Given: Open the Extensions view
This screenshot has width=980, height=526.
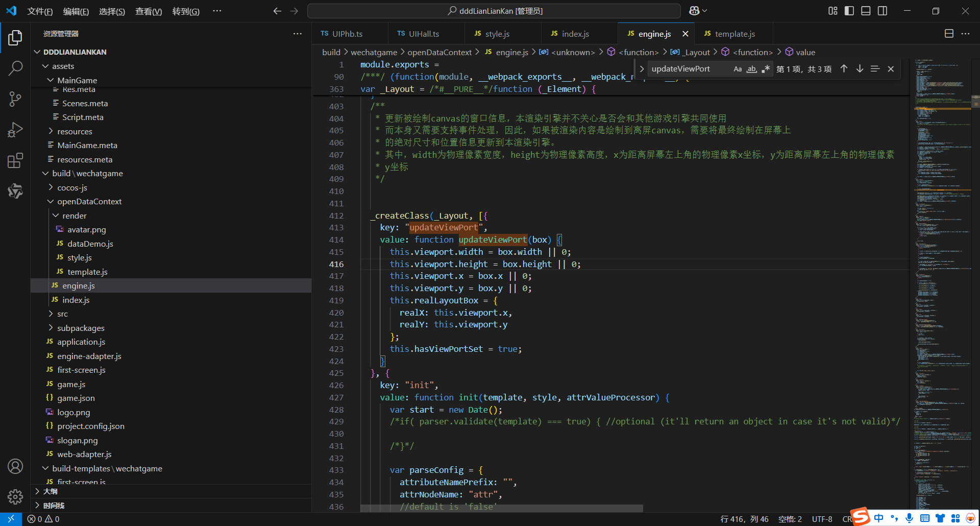Looking at the screenshot, I should click(15, 161).
